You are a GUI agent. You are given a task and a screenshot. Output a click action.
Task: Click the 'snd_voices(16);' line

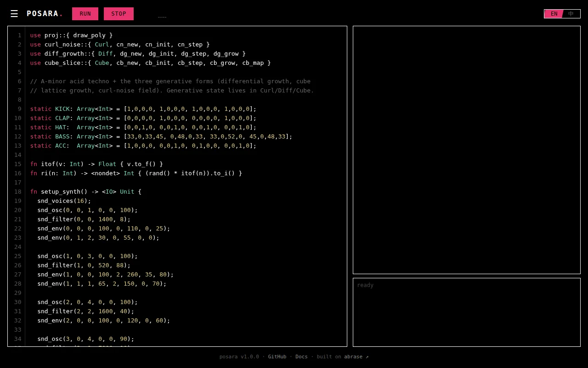coord(64,201)
